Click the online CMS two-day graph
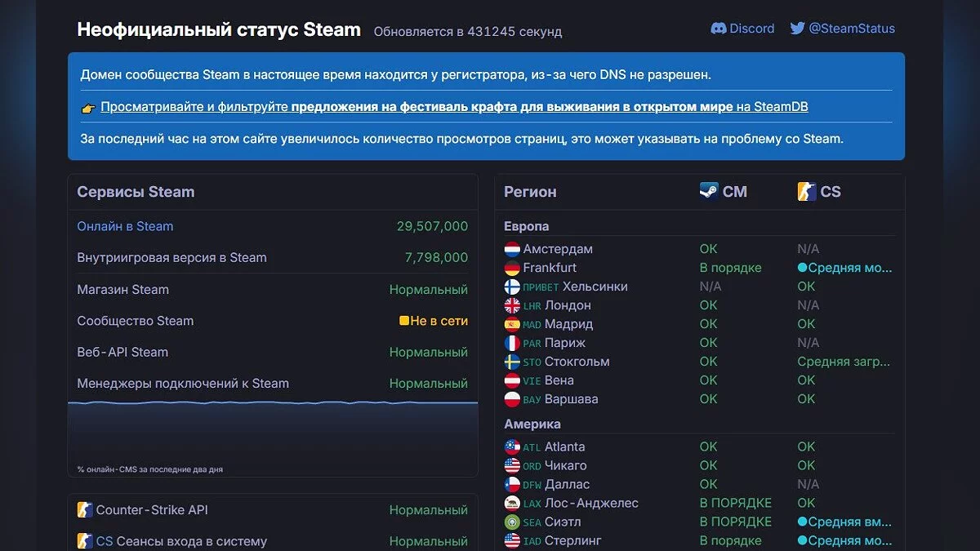The width and height of the screenshot is (980, 551). pos(273,433)
